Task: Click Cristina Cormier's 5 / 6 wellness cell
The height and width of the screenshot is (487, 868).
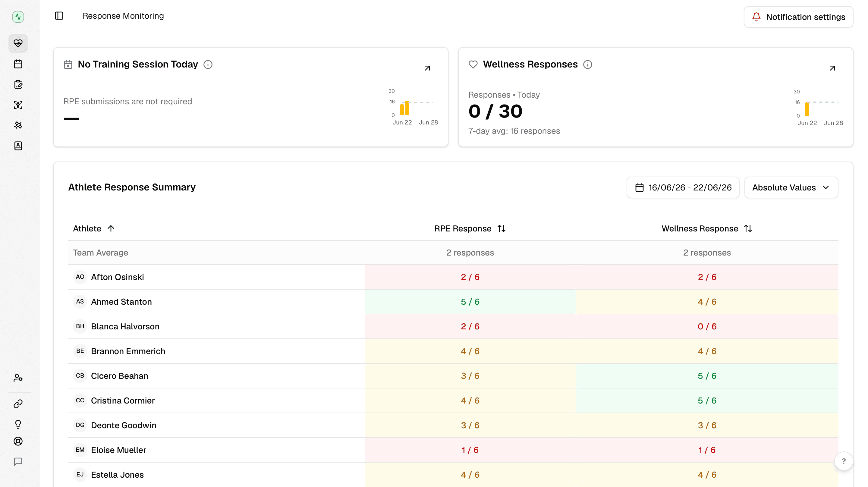Action: (x=707, y=401)
